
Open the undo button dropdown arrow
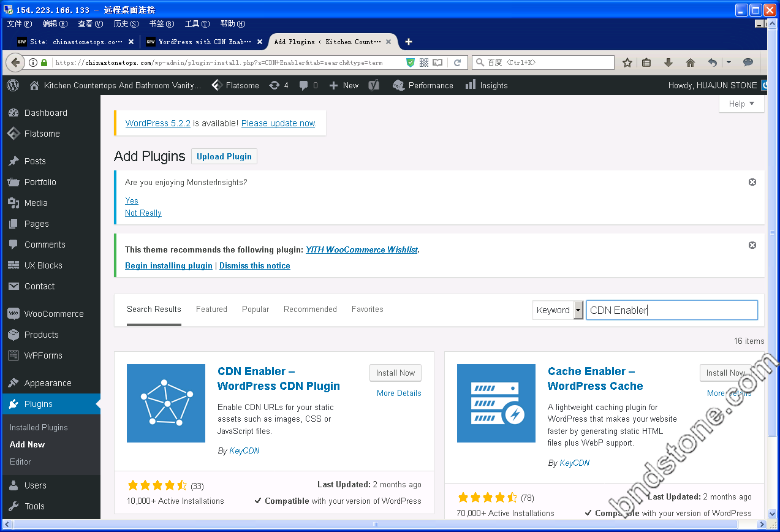coord(729,63)
